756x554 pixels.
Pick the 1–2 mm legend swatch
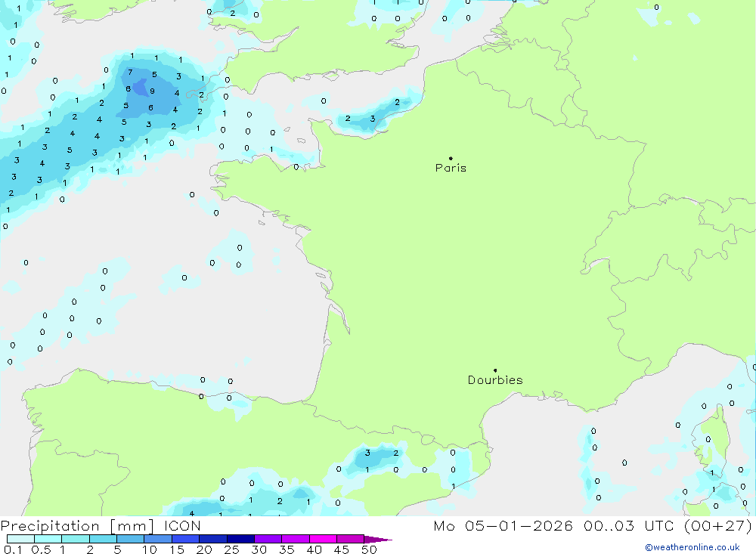point(75,539)
